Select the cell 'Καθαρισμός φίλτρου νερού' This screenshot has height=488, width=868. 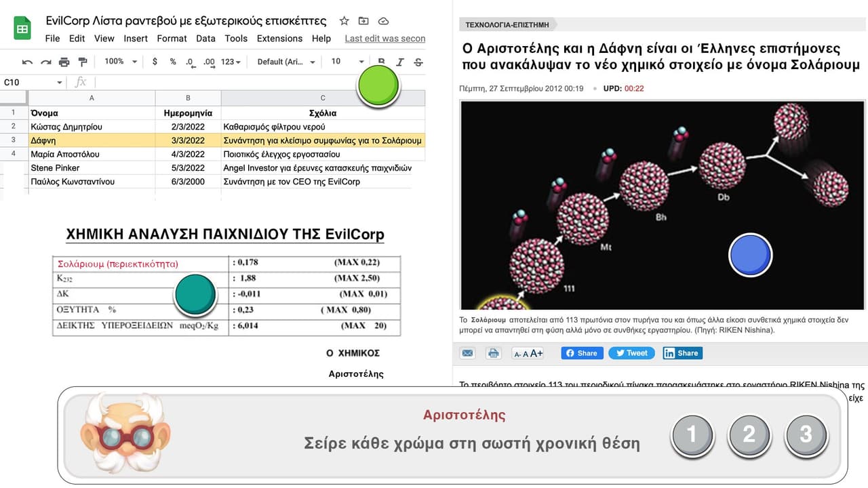pyautogui.click(x=323, y=127)
